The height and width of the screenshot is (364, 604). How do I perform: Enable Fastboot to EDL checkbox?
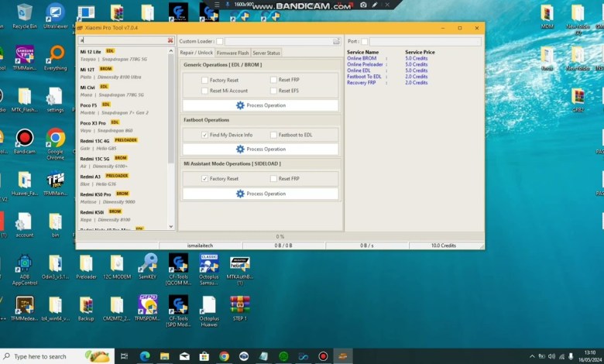[x=273, y=135]
